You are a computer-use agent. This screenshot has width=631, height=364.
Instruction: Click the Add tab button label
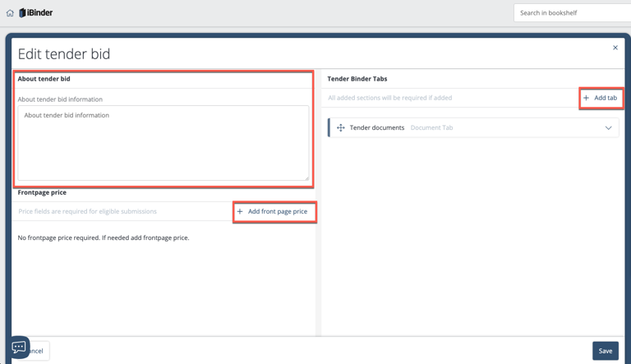click(606, 98)
